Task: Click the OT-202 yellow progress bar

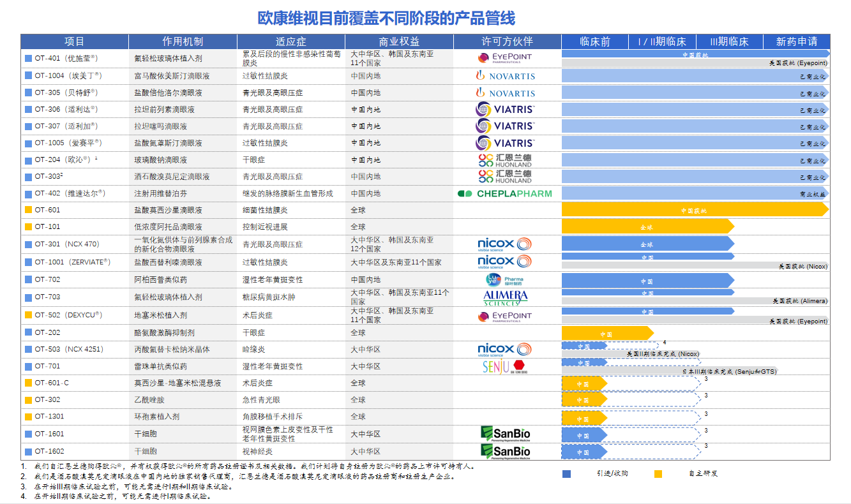Action: coord(606,333)
